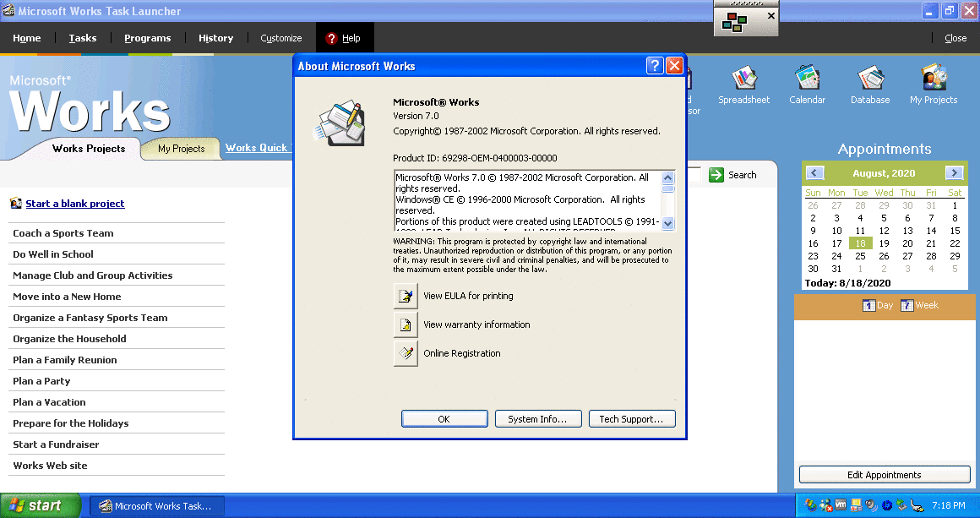Open the Windows Start menu
980x518 pixels.
pos(41,505)
